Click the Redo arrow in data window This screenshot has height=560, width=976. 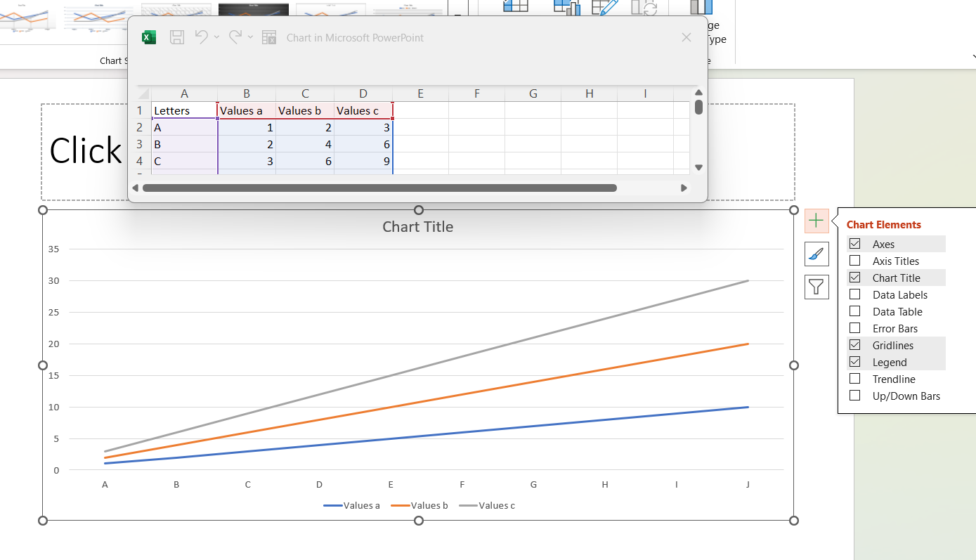235,37
